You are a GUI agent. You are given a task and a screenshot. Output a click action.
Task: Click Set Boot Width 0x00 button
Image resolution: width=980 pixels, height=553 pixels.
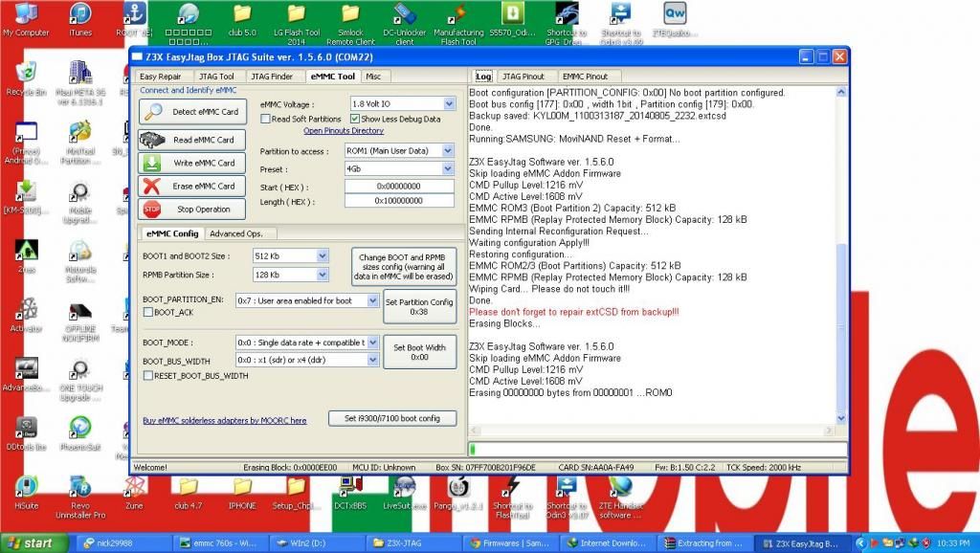(419, 352)
